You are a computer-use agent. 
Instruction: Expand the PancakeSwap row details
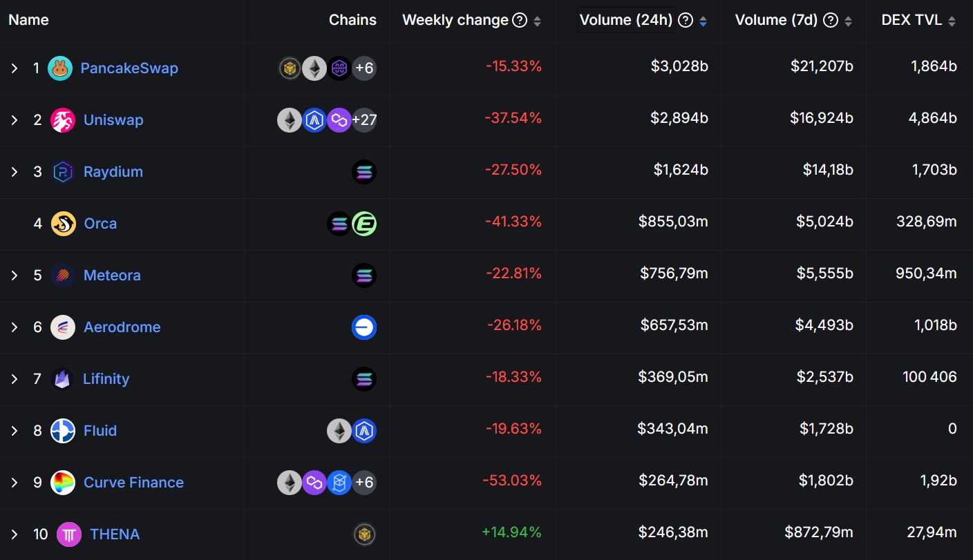point(15,68)
